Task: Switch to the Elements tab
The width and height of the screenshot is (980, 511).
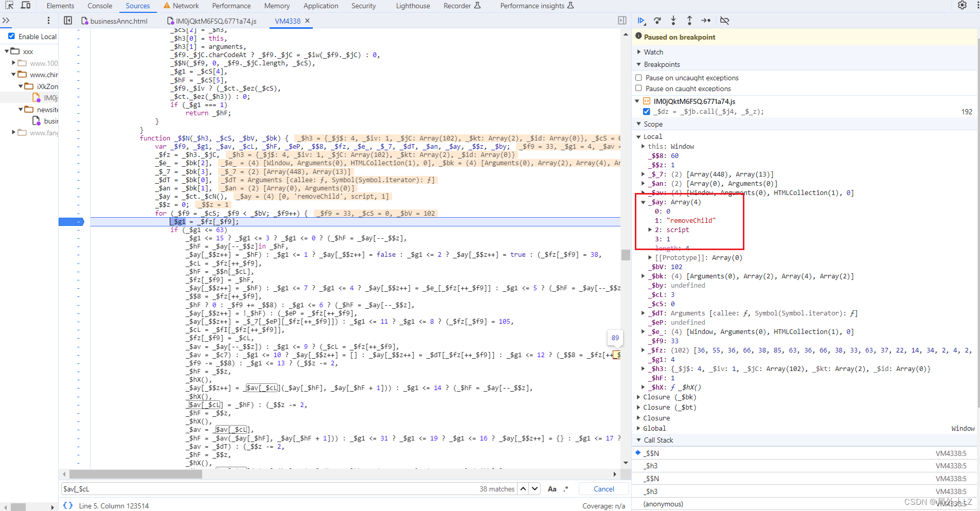Action: pos(60,6)
